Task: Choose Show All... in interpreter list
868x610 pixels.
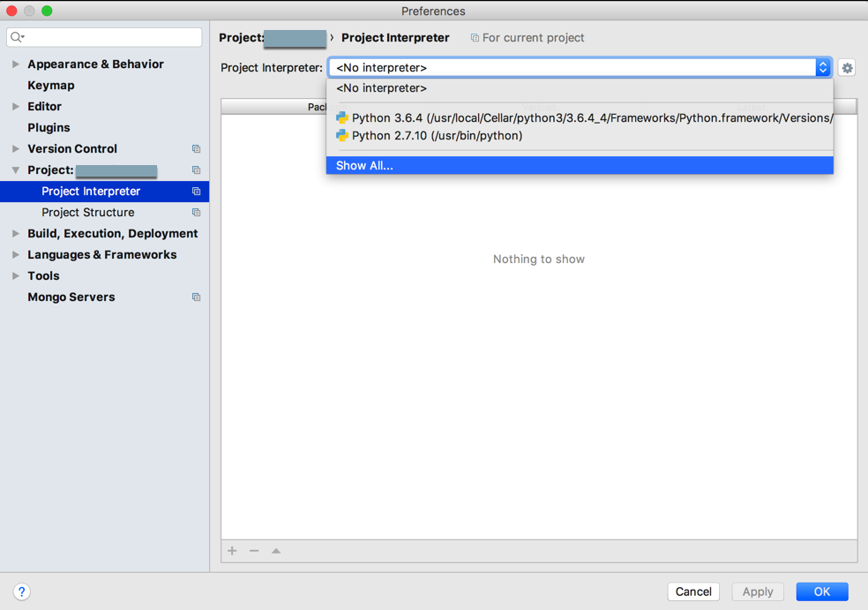Action: [x=580, y=166]
